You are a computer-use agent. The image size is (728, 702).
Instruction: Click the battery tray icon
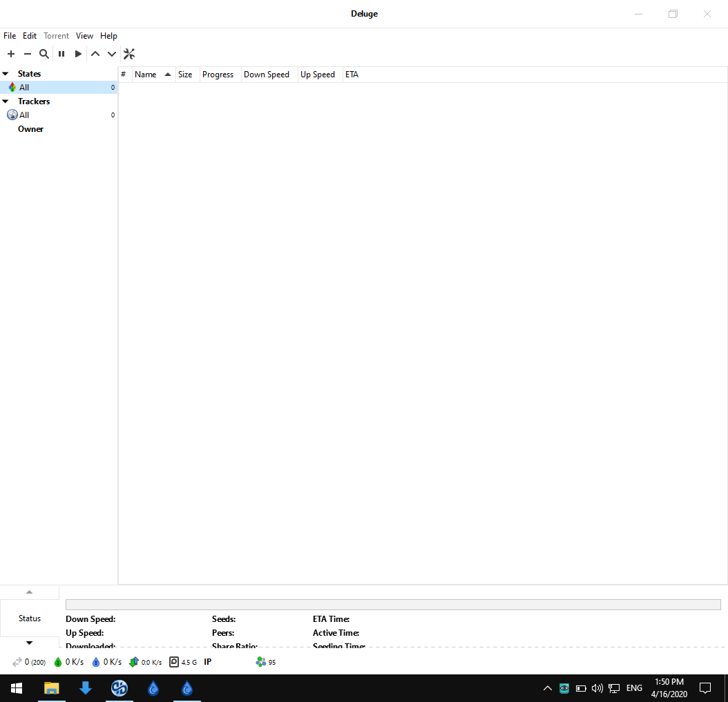tap(581, 688)
